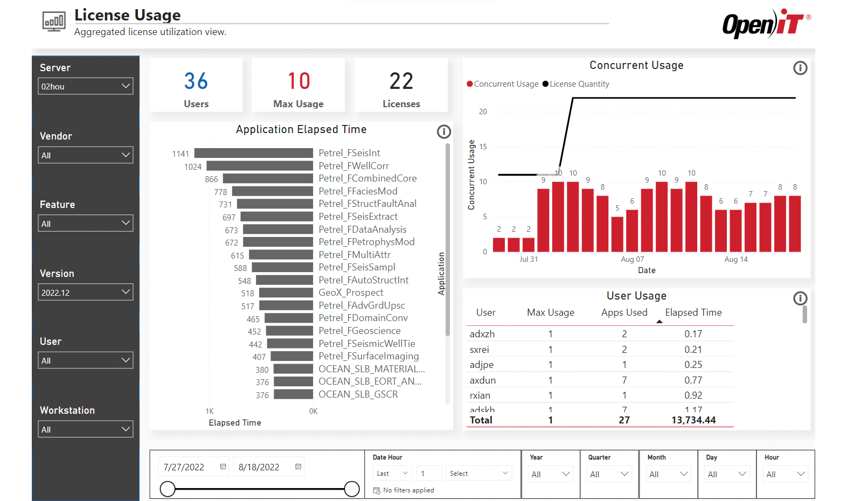This screenshot has width=868, height=501.
Task: Sort table by the Apps Used column header
Action: pyautogui.click(x=624, y=312)
